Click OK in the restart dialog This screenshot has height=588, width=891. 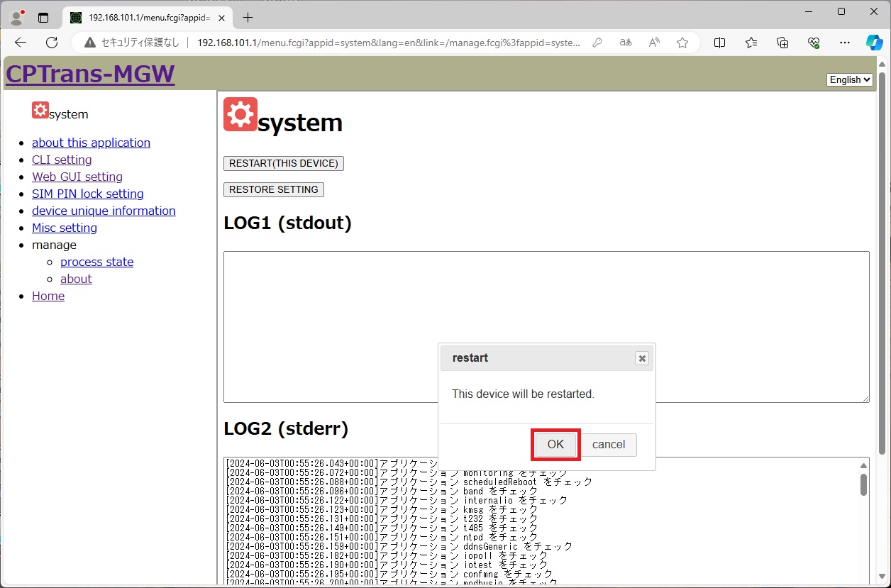[x=555, y=445]
